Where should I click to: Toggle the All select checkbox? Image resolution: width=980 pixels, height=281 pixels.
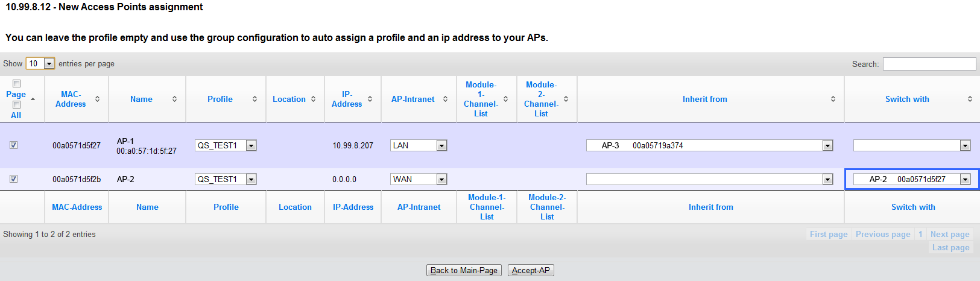coord(17,105)
